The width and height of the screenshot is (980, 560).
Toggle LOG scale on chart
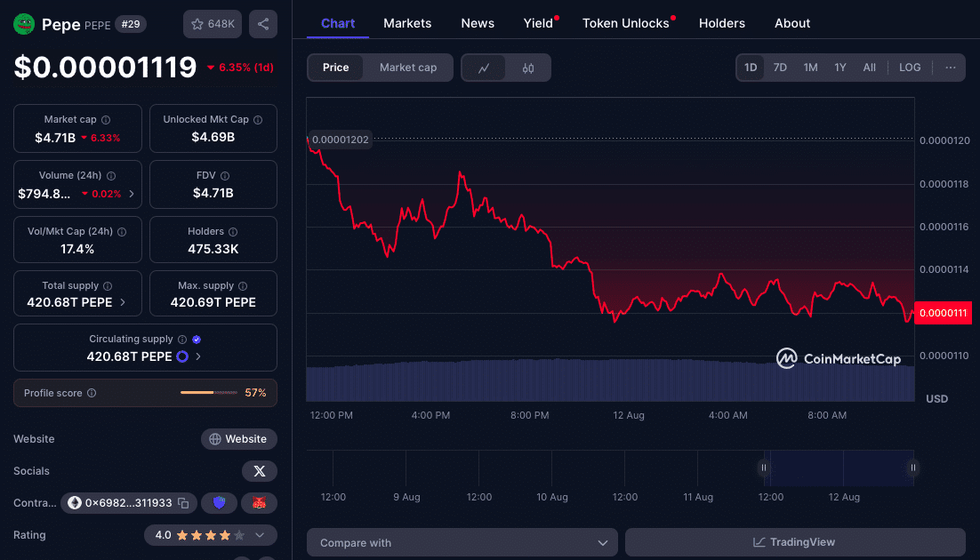pyautogui.click(x=910, y=68)
